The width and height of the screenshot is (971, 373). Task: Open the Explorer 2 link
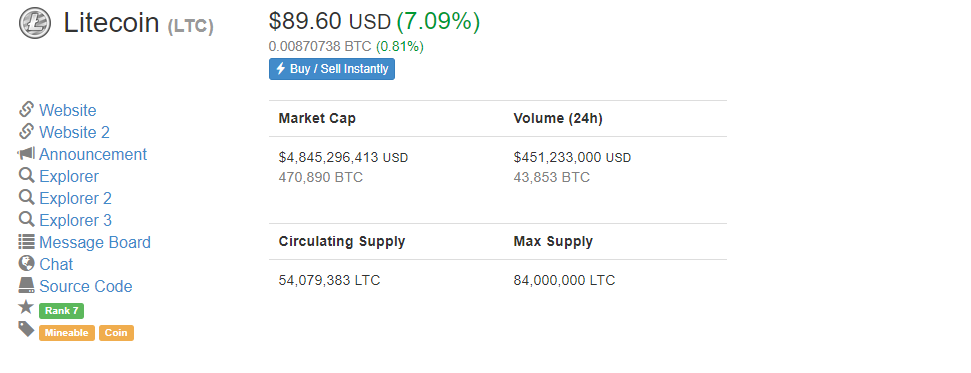[76, 198]
